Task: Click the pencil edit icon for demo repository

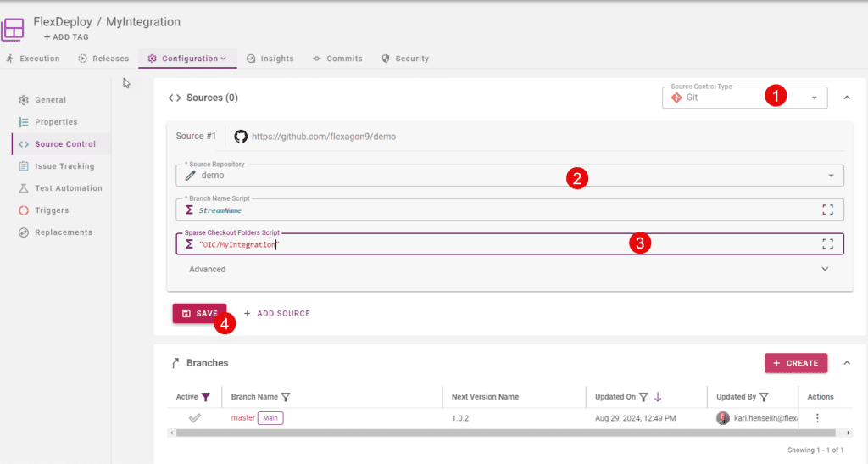Action: [190, 176]
